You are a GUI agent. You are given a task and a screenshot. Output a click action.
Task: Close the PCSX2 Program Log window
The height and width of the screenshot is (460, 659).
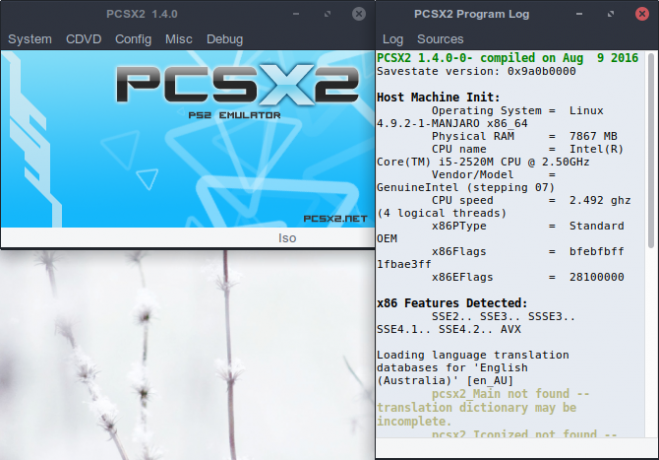coord(642,14)
